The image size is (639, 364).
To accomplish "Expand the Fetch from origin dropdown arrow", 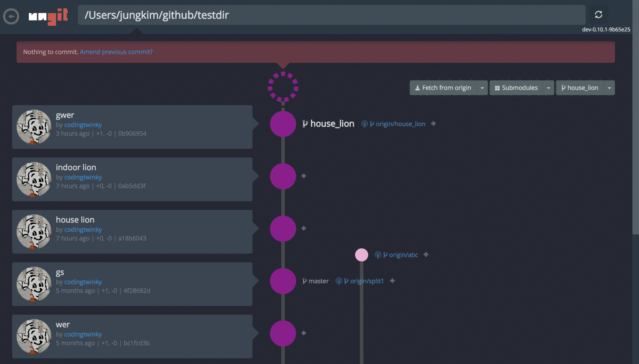I will (x=482, y=88).
